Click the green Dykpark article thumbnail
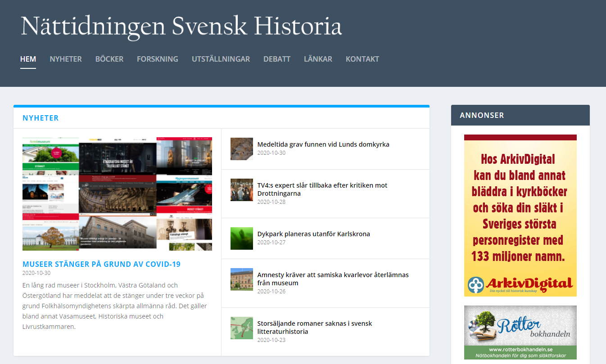 (x=242, y=238)
